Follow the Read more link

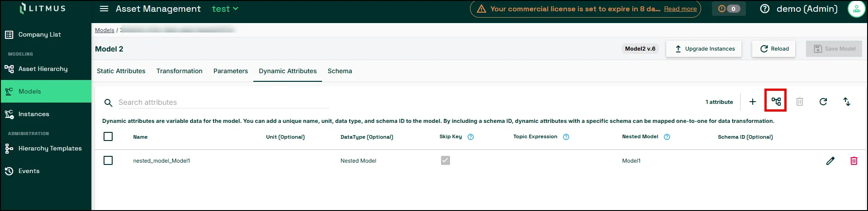point(680,9)
